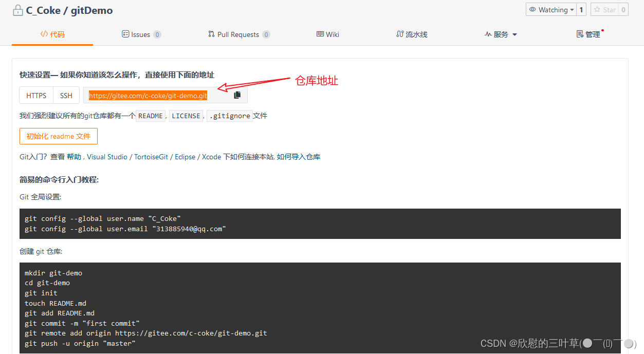The height and width of the screenshot is (354, 644).
Task: Go to the Wiki tab
Action: (x=328, y=34)
